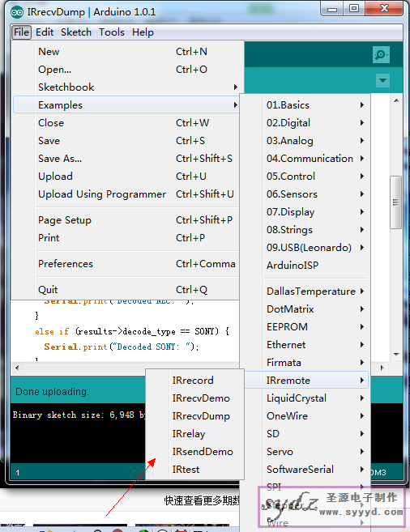Image resolution: width=410 pixels, height=532 pixels.
Task: Open the IRrelay example
Action: [x=195, y=434]
